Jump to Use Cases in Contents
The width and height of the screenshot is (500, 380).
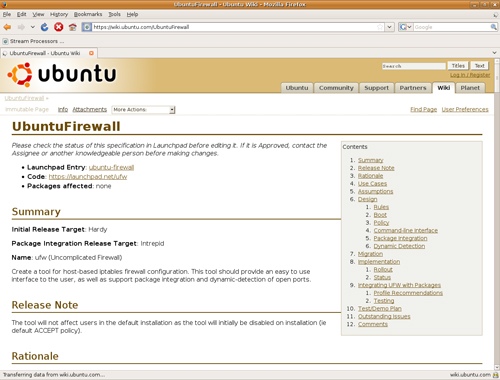click(x=372, y=184)
